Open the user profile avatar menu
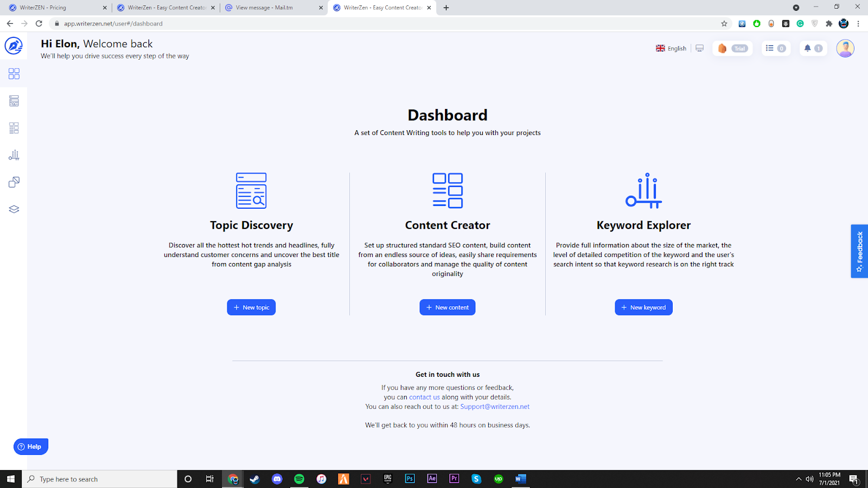This screenshot has width=868, height=488. pos(845,48)
